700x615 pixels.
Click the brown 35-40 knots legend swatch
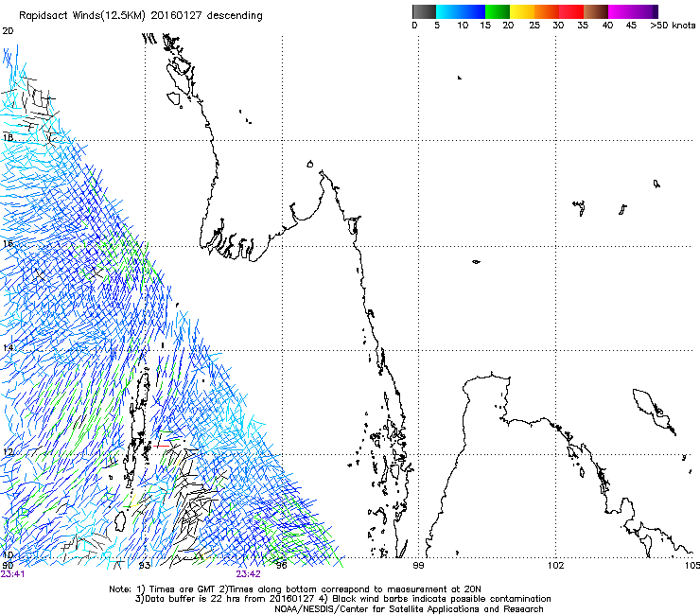pos(596,11)
